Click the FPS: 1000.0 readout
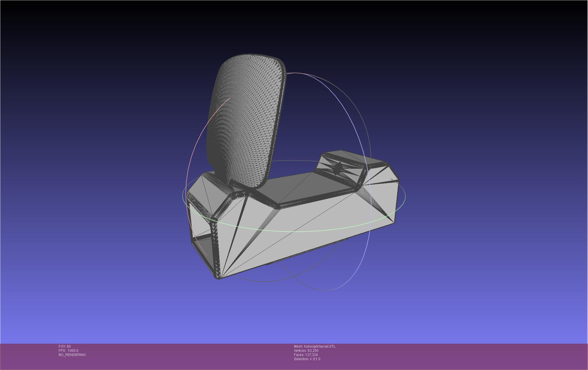Viewport: 588px width, 370px height. pyautogui.click(x=68, y=351)
